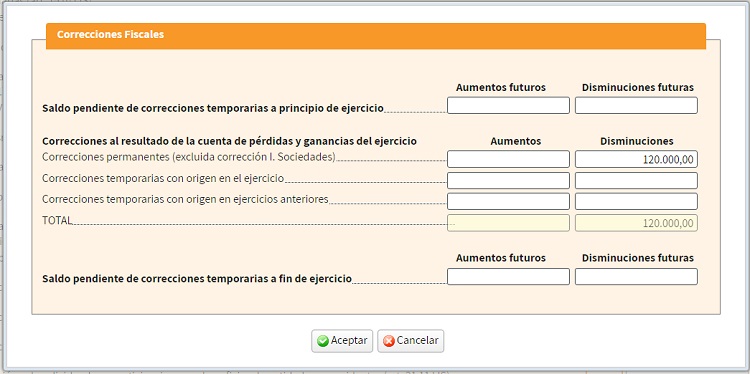Click Aumentos field for temporarias origen en el ejercicio

point(508,181)
